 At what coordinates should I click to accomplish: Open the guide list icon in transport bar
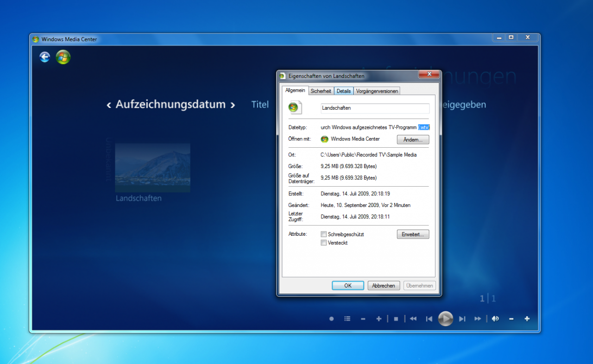347,319
